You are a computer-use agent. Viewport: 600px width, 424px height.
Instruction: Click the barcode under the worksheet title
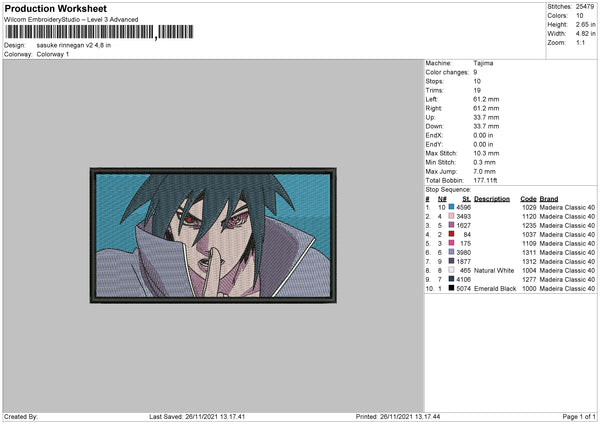pyautogui.click(x=99, y=32)
